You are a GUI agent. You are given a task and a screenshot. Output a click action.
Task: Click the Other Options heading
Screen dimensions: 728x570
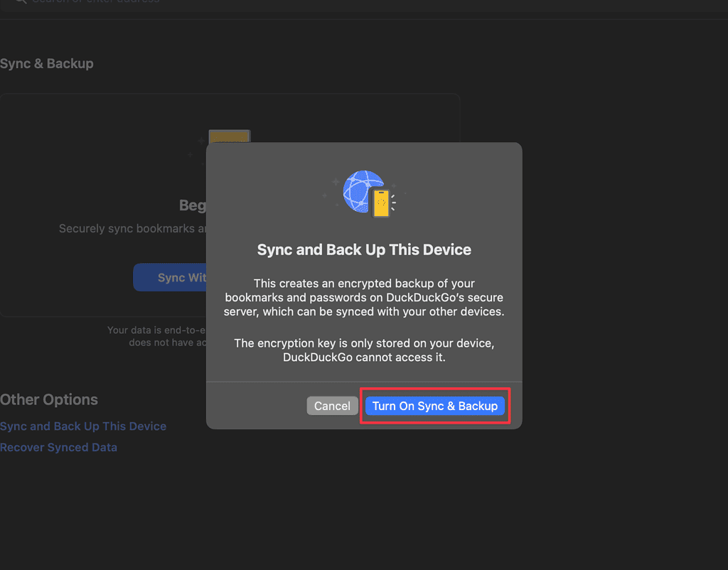(49, 399)
